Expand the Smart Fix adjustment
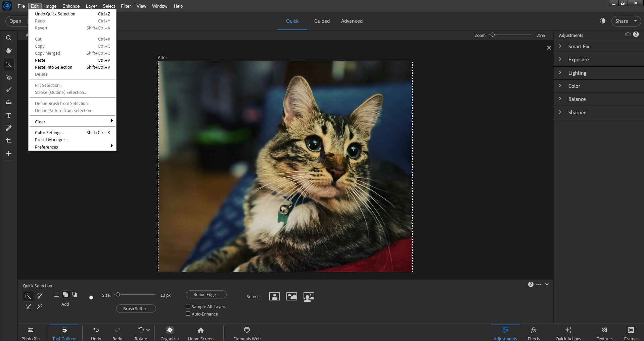Screen dimensions: 644x341 [579, 47]
